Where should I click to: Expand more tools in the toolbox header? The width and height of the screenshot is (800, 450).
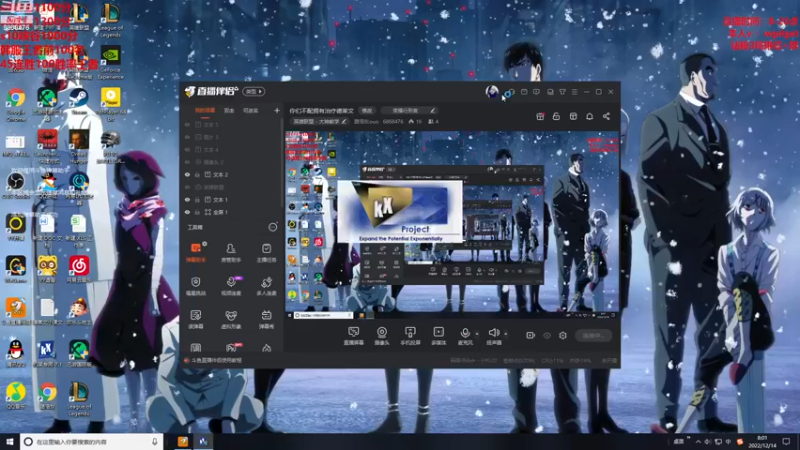point(273,227)
